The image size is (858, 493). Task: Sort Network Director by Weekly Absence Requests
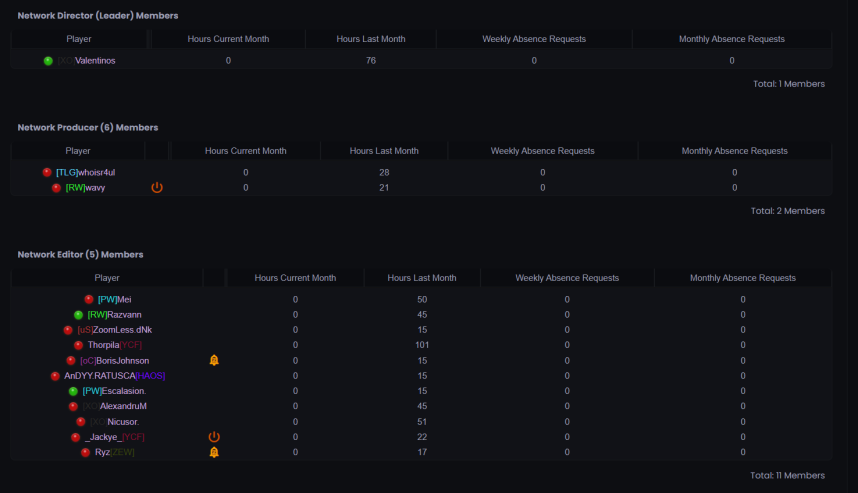click(534, 39)
